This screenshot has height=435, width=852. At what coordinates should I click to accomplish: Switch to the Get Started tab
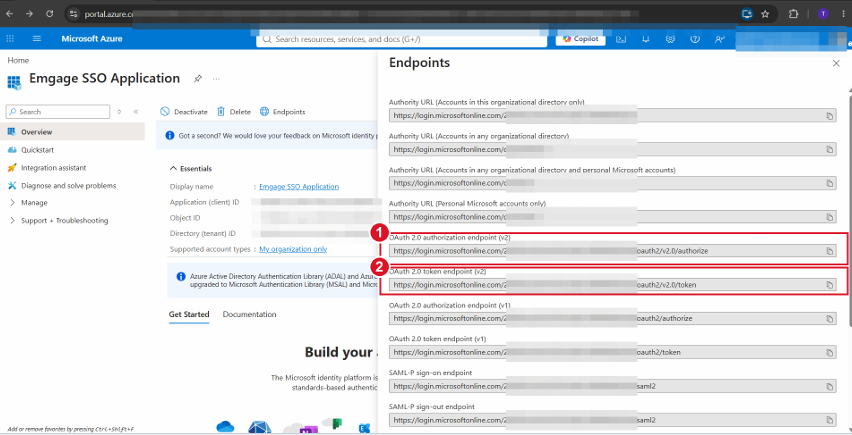click(x=189, y=314)
